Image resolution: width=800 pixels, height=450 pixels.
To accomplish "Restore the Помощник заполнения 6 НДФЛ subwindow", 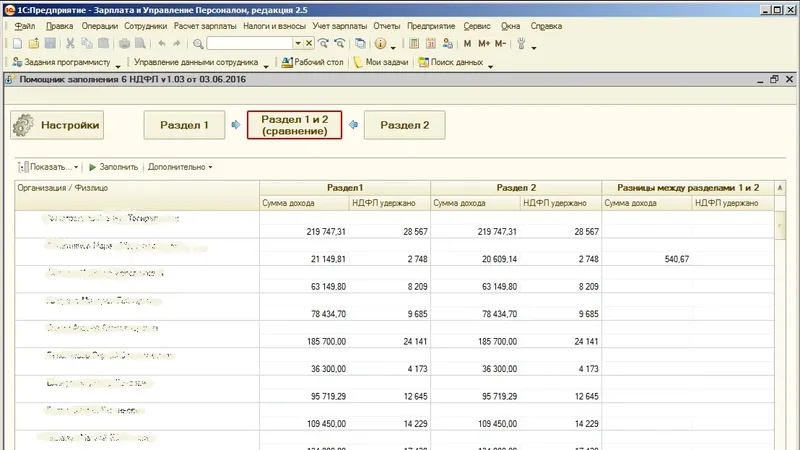I will [x=774, y=79].
